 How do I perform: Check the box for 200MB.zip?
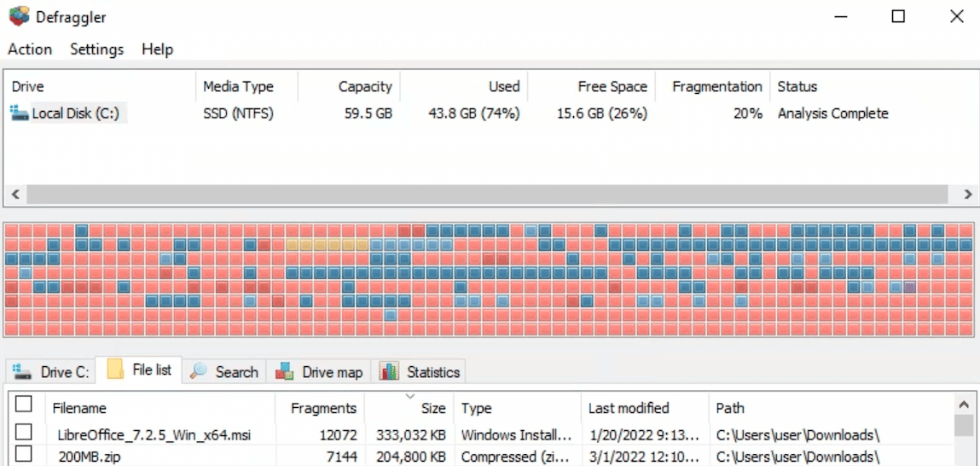[24, 456]
